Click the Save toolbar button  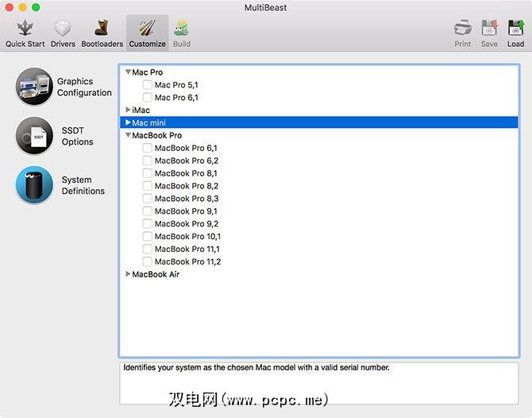(x=489, y=29)
